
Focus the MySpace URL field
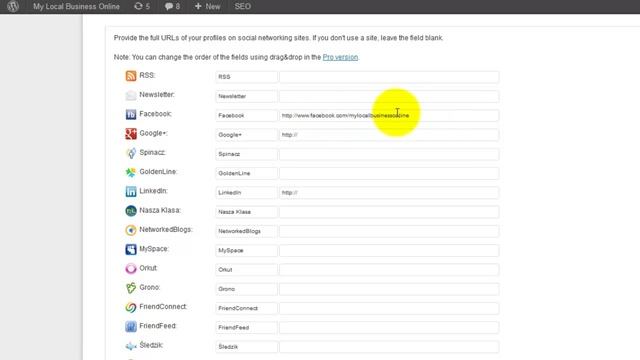389,250
